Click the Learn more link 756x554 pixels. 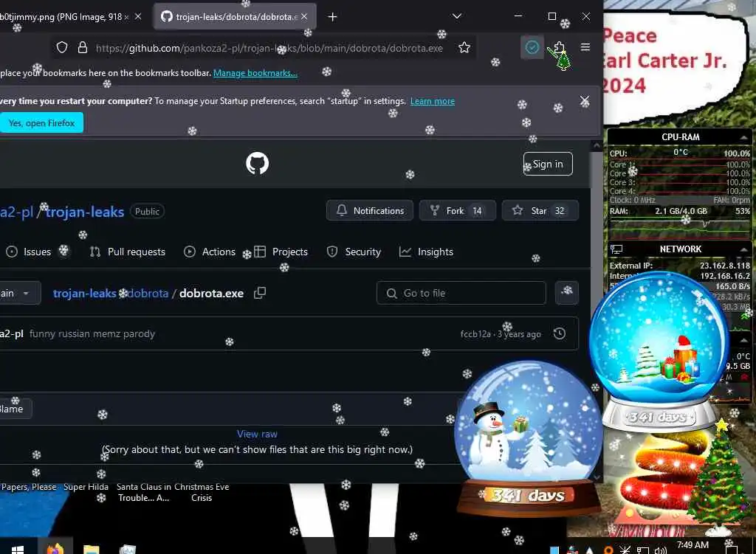433,101
